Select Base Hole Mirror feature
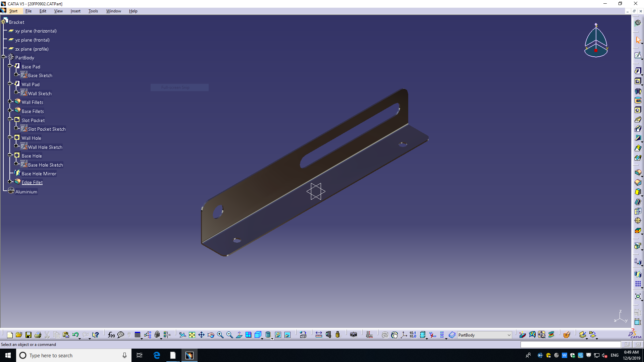 (39, 174)
